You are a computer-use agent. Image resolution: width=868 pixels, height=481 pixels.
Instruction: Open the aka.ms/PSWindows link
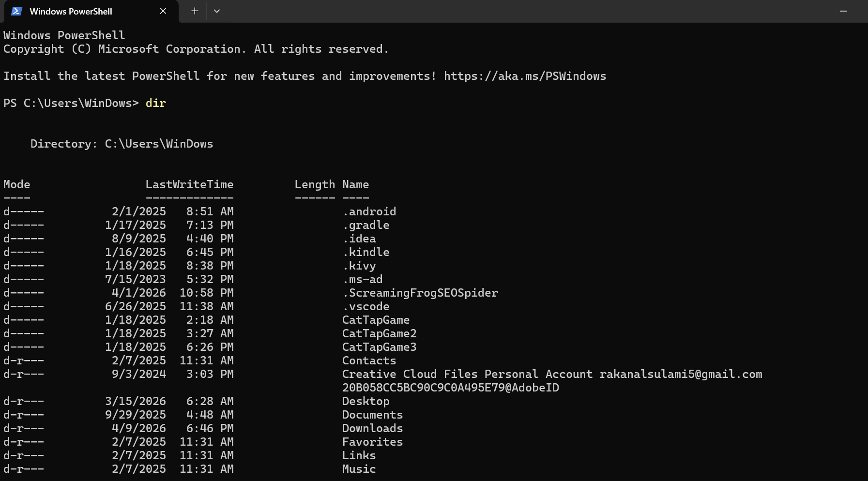point(525,76)
